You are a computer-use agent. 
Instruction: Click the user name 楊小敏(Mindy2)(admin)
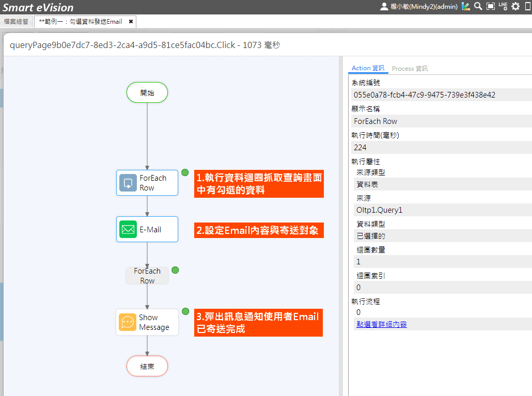pyautogui.click(x=424, y=6)
